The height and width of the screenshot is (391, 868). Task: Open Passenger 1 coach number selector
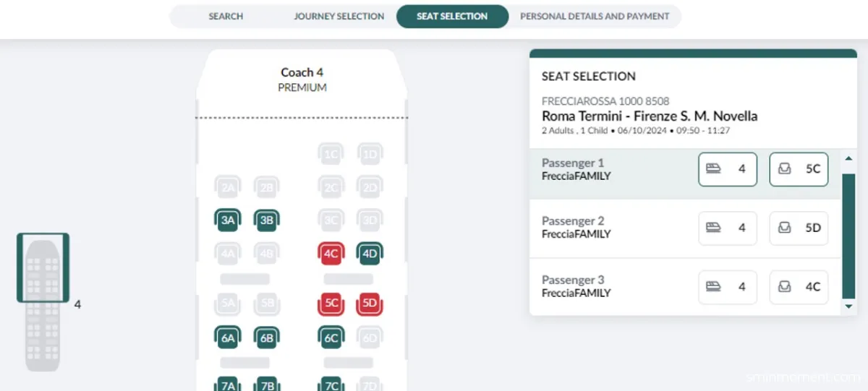[x=727, y=169]
